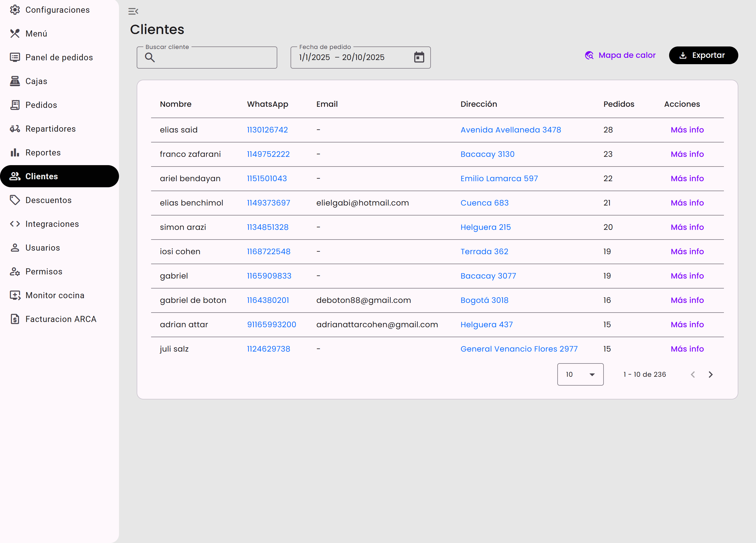
Task: Click the Repartidores scooter icon
Action: point(15,129)
